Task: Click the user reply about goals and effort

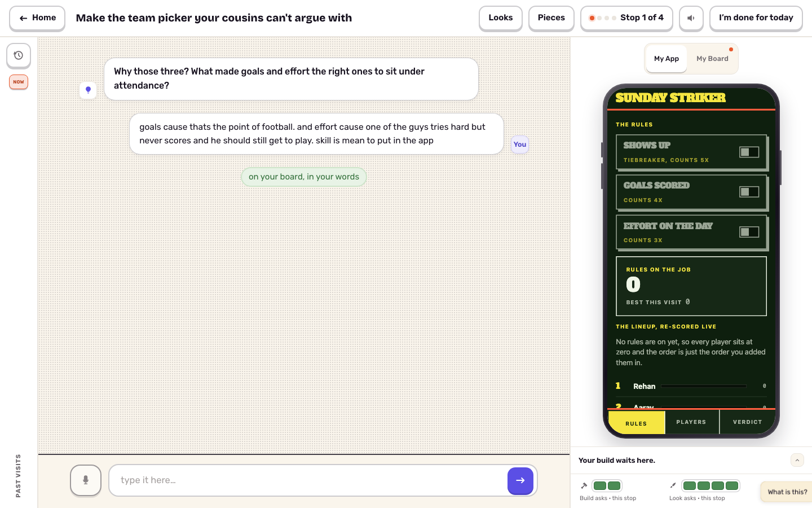Action: pyautogui.click(x=316, y=134)
